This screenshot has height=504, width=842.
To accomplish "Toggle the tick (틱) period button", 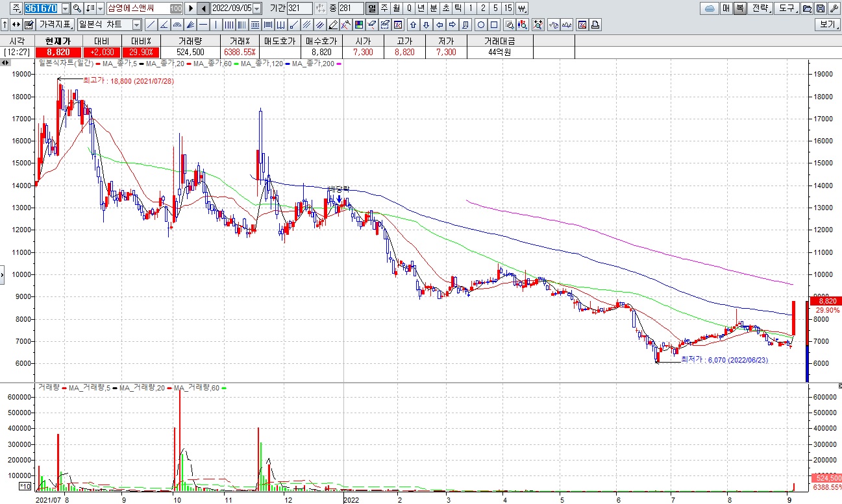I will (458, 8).
